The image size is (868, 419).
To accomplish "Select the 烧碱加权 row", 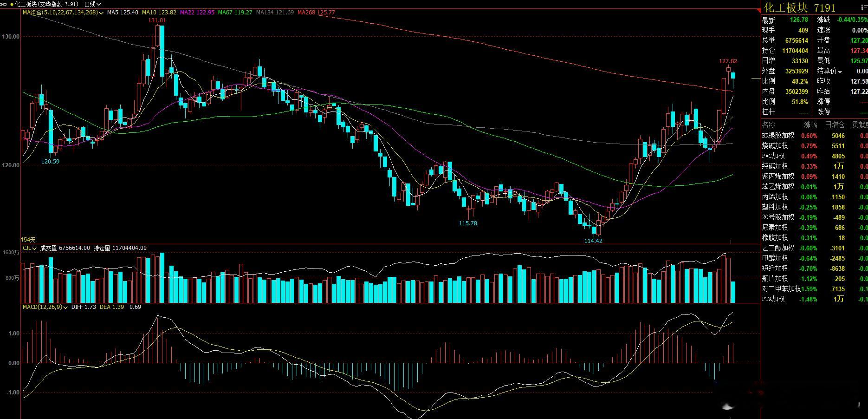I will [815, 146].
